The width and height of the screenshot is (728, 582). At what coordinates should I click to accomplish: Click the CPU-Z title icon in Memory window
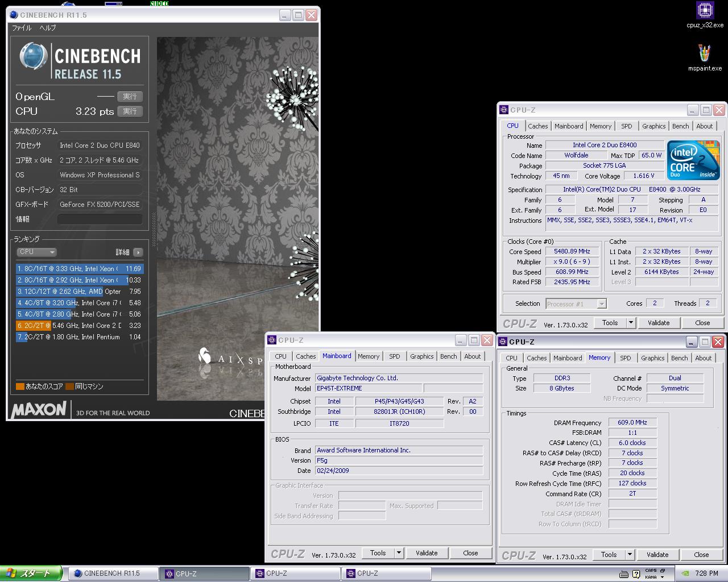[x=503, y=342]
